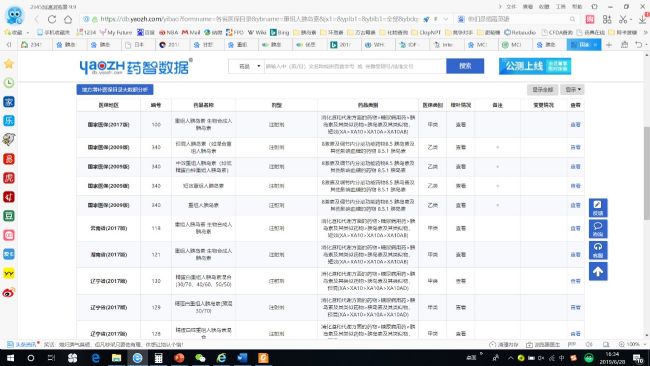Click the 显示全部 button

pyautogui.click(x=543, y=90)
